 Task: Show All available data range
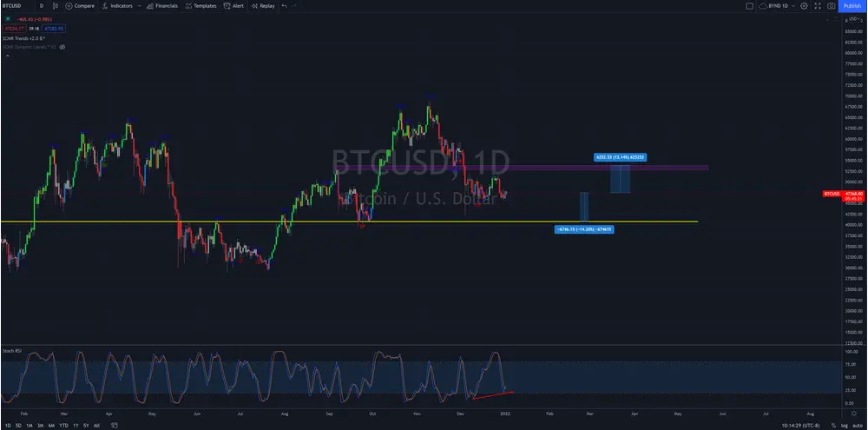96,425
